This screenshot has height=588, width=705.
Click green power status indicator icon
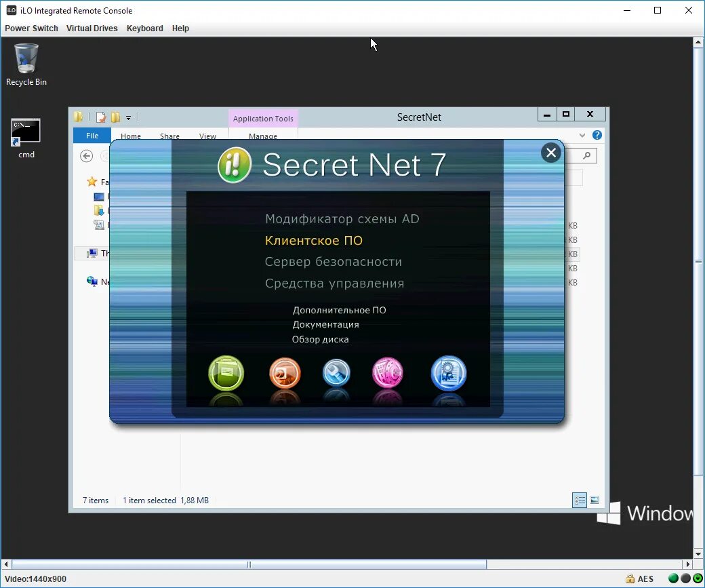[x=698, y=579]
